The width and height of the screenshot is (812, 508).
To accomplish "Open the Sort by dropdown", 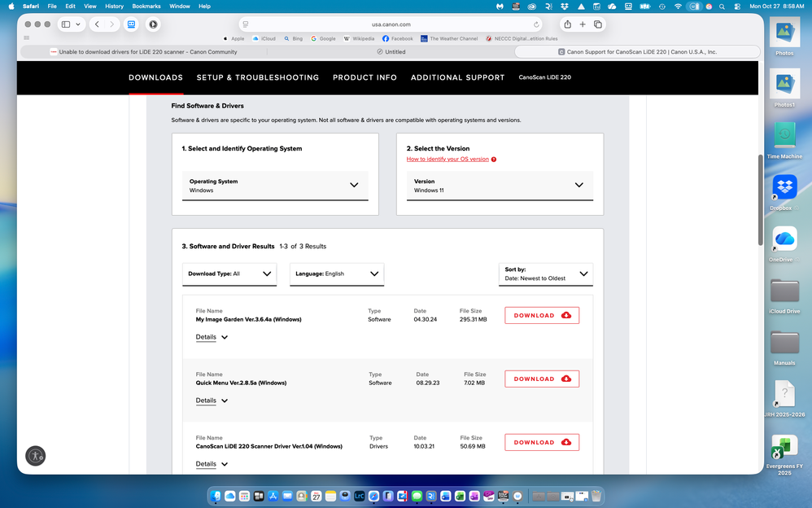I will tap(545, 274).
